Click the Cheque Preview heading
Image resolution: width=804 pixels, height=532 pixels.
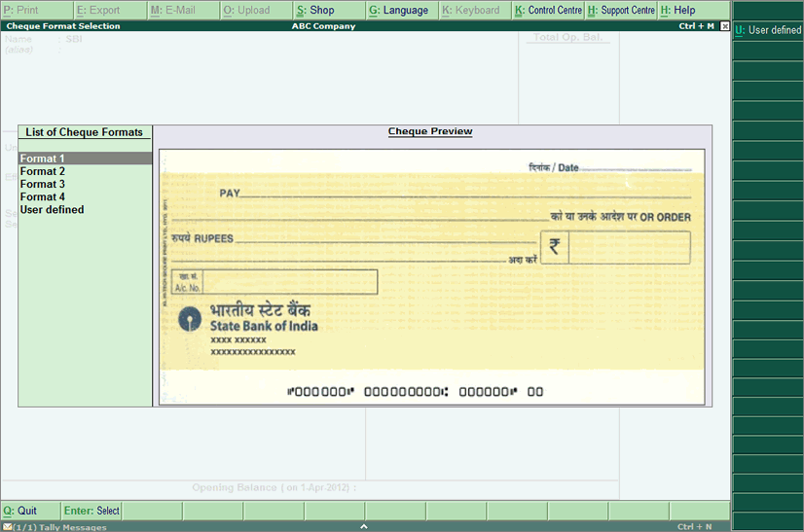[430, 131]
